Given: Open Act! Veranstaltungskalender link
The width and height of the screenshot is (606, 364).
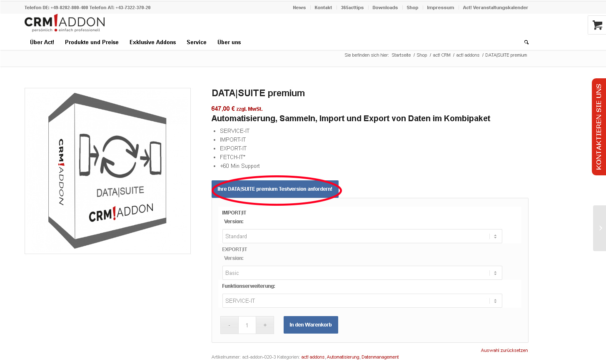Looking at the screenshot, I should [495, 7].
